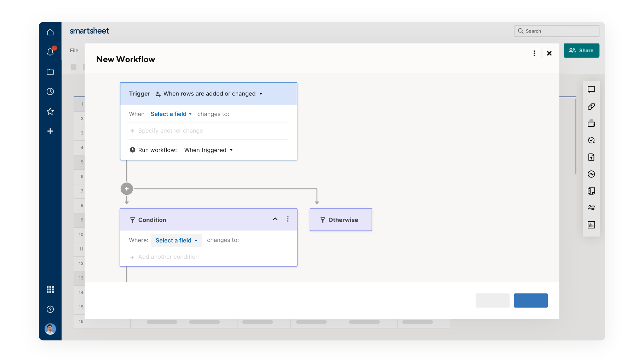Click the Otherwise path block
Viewport: 644px width, 362px height.
coord(341,220)
